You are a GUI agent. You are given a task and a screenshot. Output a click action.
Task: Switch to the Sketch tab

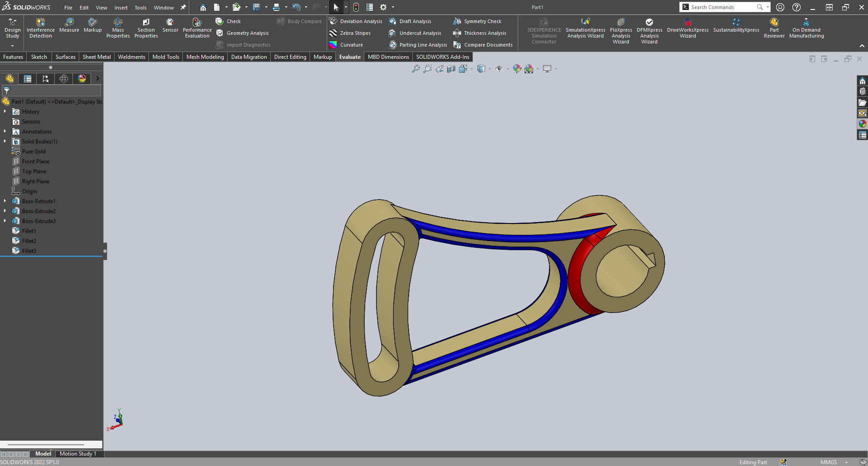point(39,57)
